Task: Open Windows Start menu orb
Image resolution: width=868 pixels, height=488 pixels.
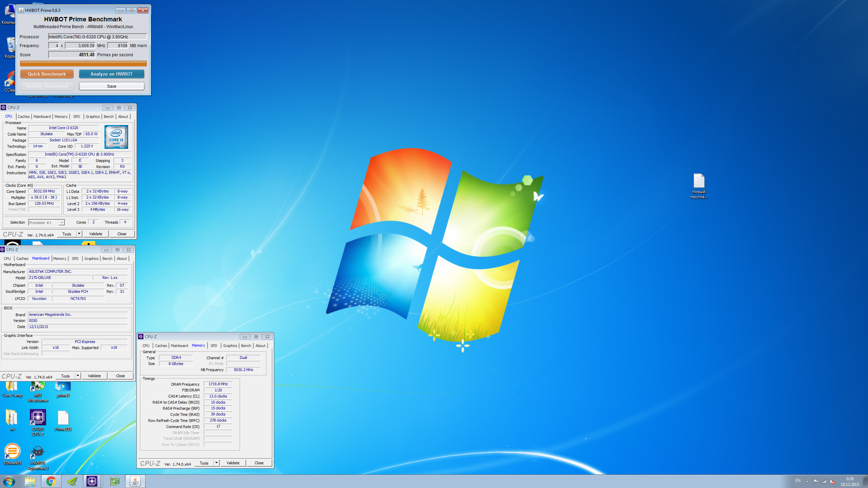Action: point(9,481)
